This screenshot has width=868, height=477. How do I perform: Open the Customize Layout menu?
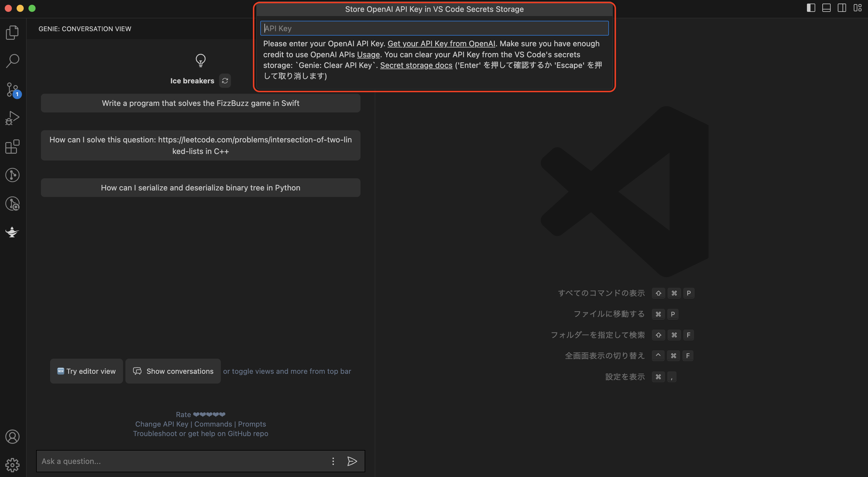click(857, 8)
